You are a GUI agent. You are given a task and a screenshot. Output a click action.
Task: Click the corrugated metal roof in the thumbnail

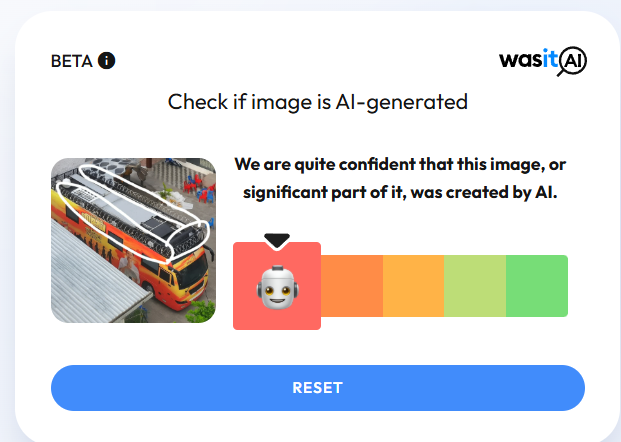93,278
